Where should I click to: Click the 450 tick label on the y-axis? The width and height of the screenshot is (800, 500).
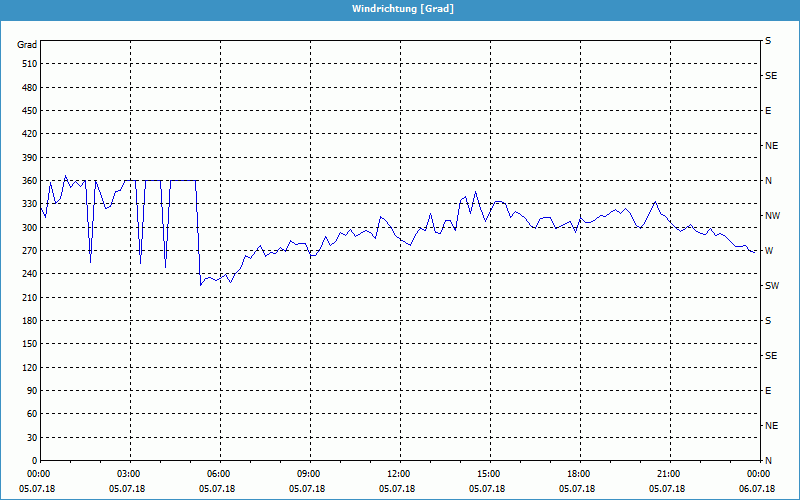(28, 111)
